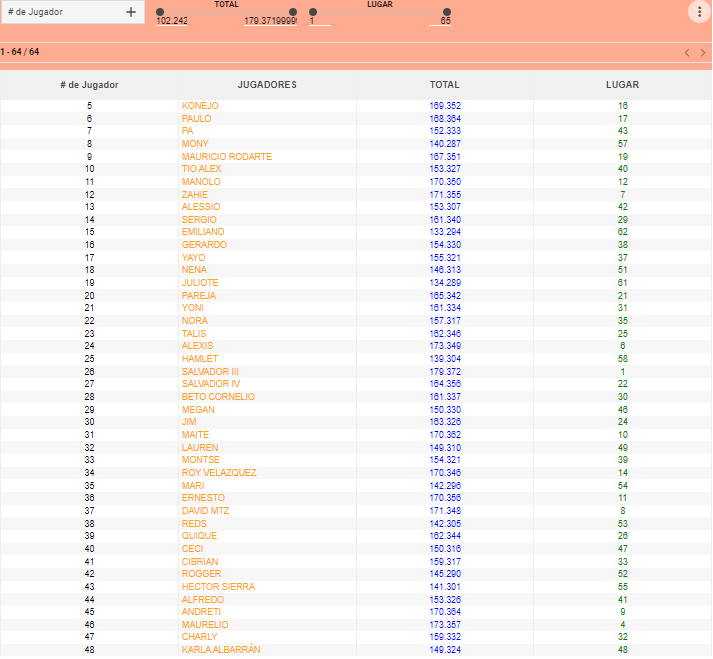Select player name MONY
The image size is (713, 659).
195,144
